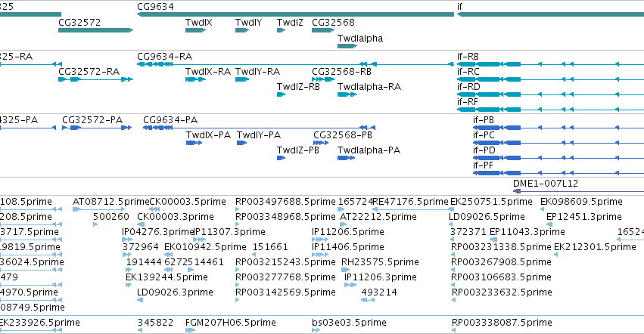This screenshot has width=644, height=334.
Task: Click the EP11043.3prime EST label
Action: [x=527, y=232]
